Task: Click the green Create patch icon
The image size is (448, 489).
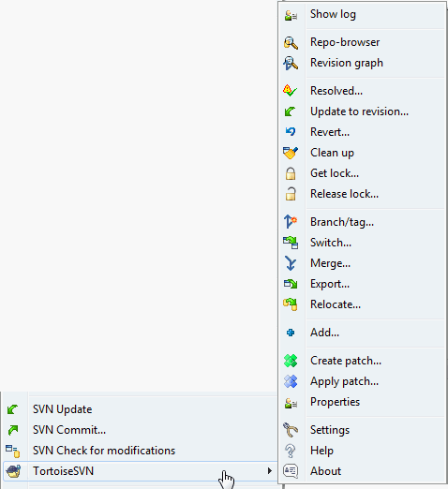Action: (x=291, y=361)
